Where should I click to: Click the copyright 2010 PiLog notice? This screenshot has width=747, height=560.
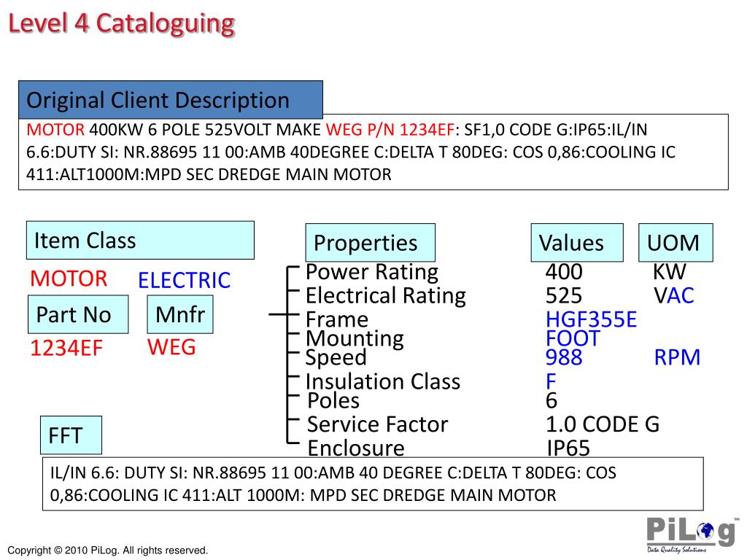coord(108,550)
